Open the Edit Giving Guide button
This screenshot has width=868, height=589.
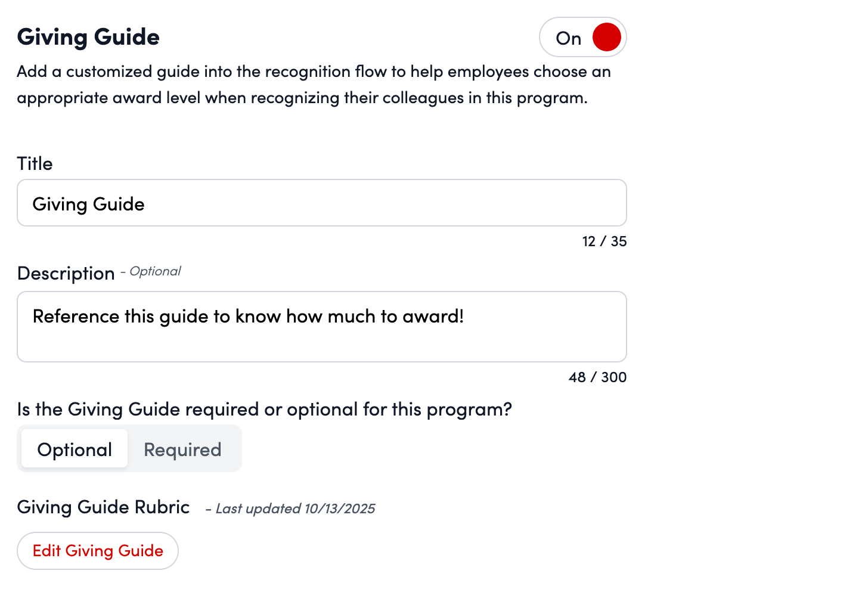[98, 551]
